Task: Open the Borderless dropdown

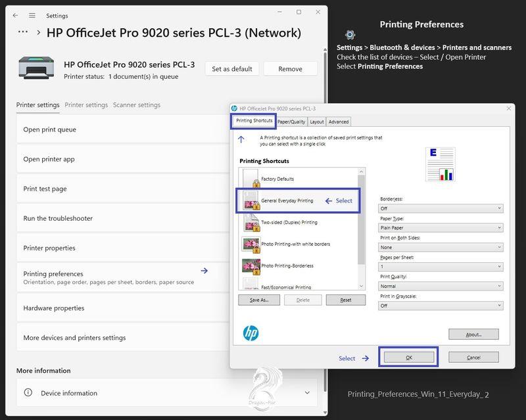Action: (x=441, y=208)
